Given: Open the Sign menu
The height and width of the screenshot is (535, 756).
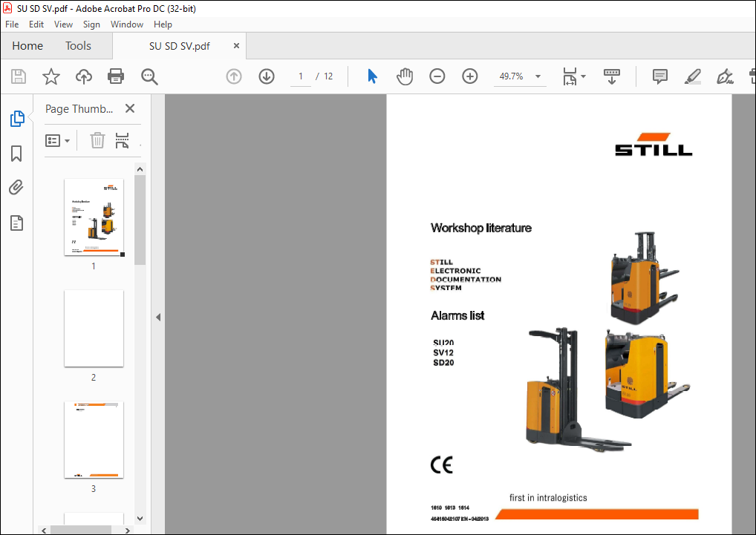Looking at the screenshot, I should tap(91, 24).
